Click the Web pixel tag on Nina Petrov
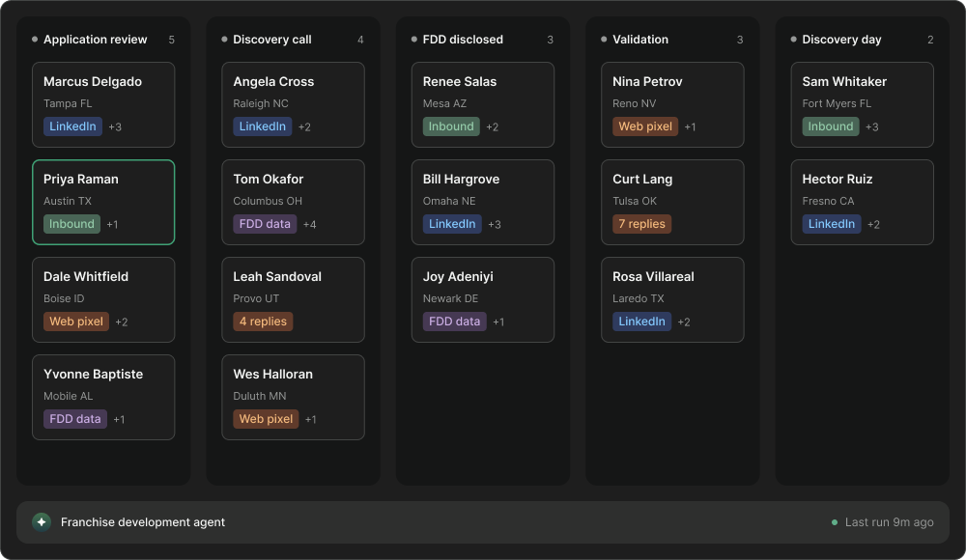This screenshot has width=966, height=560. (645, 126)
